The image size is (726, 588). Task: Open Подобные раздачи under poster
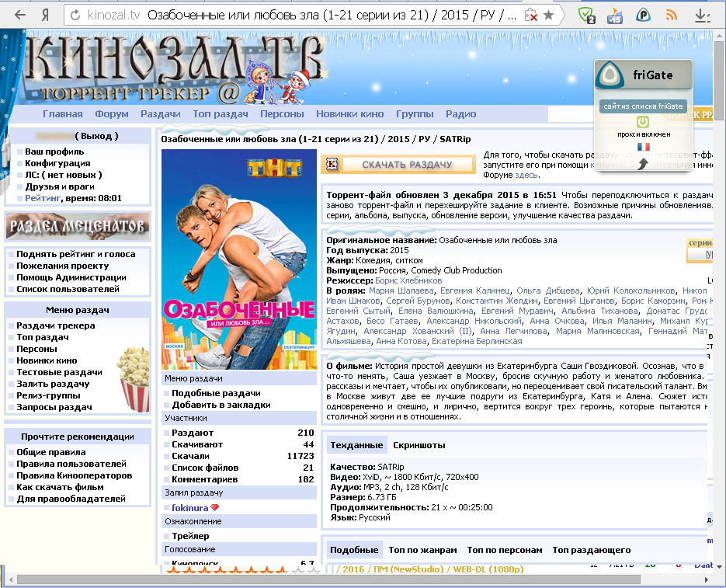pos(216,393)
